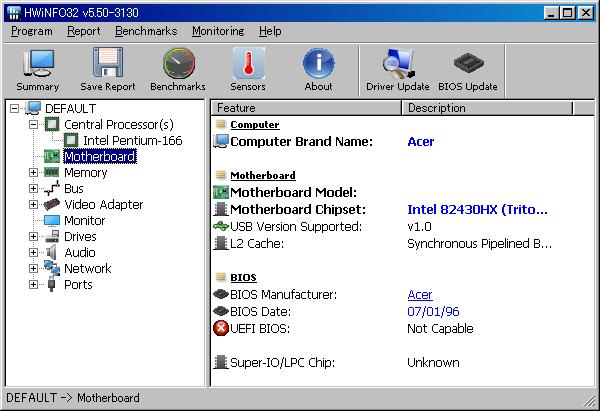Select the Memory tree item label

86,173
